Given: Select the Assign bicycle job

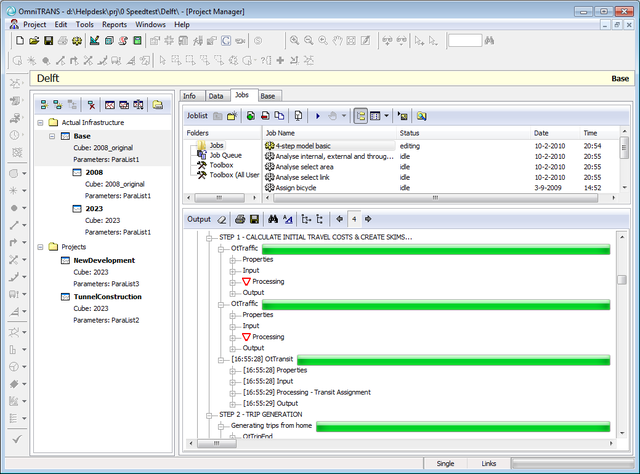Looking at the screenshot, I should 296,188.
